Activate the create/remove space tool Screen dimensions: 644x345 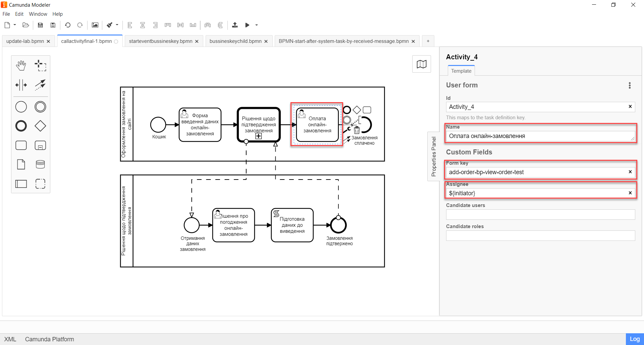(21, 85)
